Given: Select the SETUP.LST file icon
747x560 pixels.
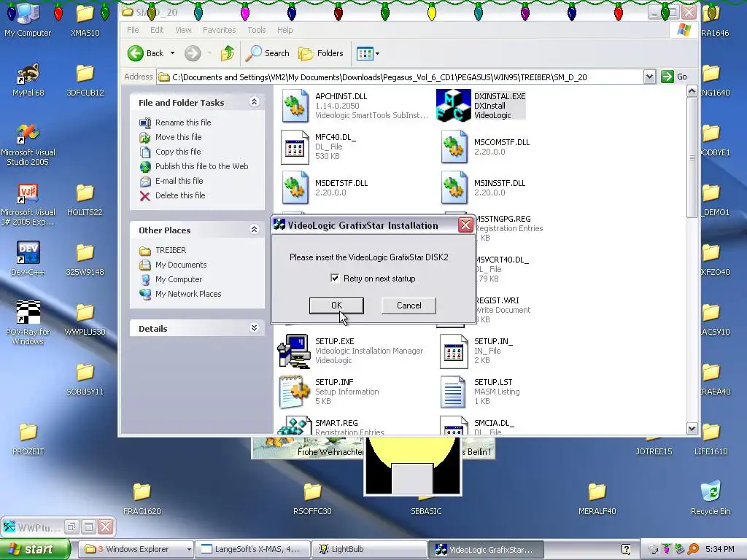Looking at the screenshot, I should click(453, 392).
